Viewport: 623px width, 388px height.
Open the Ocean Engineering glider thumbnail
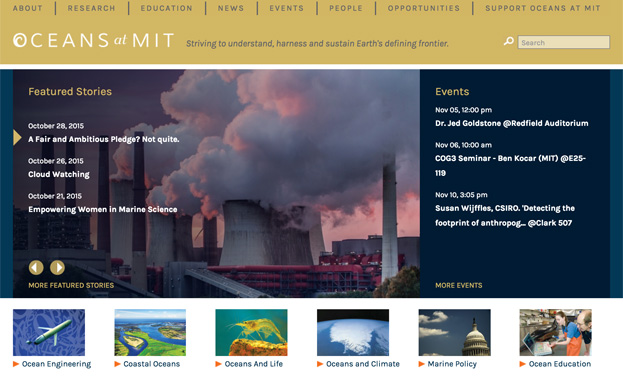point(49,332)
